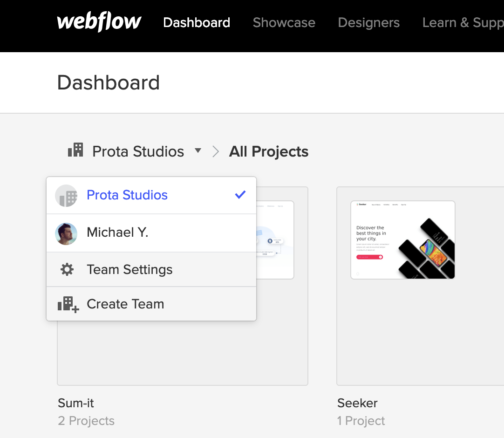Open the Seeker project thumbnail
This screenshot has width=504, height=438.
403,240
